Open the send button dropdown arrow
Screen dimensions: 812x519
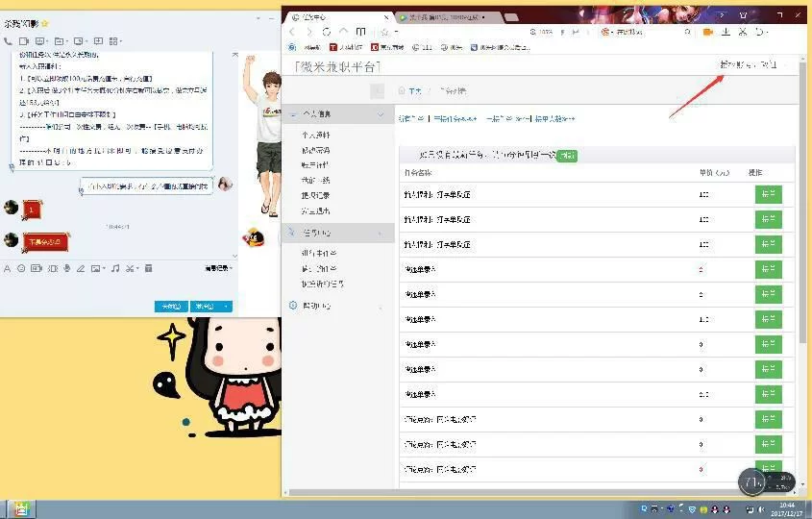[x=227, y=307]
